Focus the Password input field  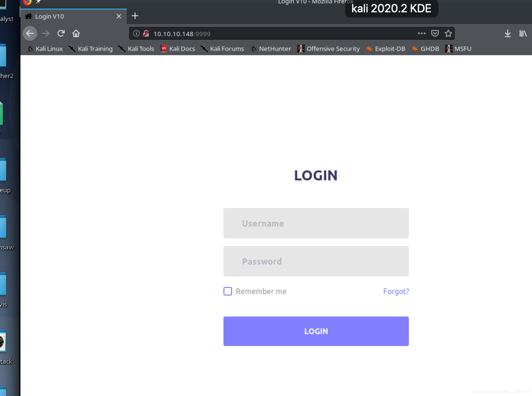(316, 261)
